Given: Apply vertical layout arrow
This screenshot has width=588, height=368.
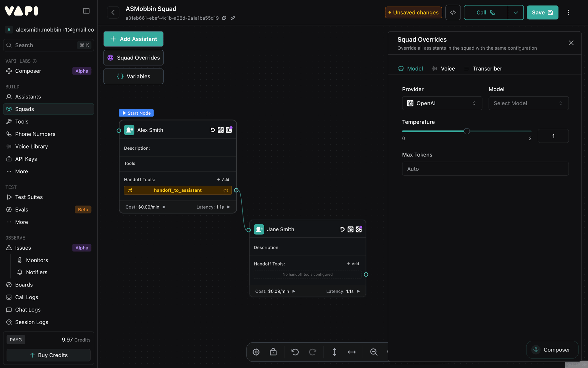Looking at the screenshot, I should pos(334,352).
